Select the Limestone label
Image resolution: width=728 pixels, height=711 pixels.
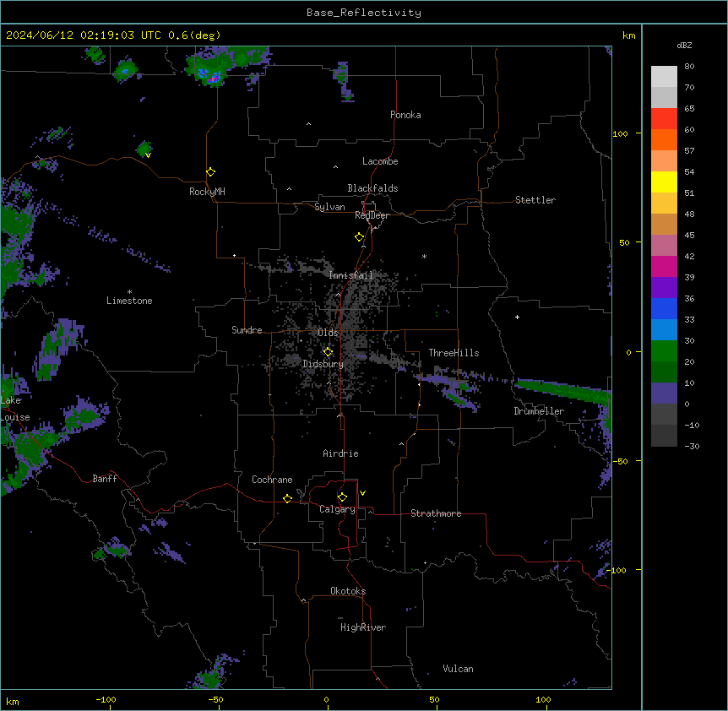[129, 301]
